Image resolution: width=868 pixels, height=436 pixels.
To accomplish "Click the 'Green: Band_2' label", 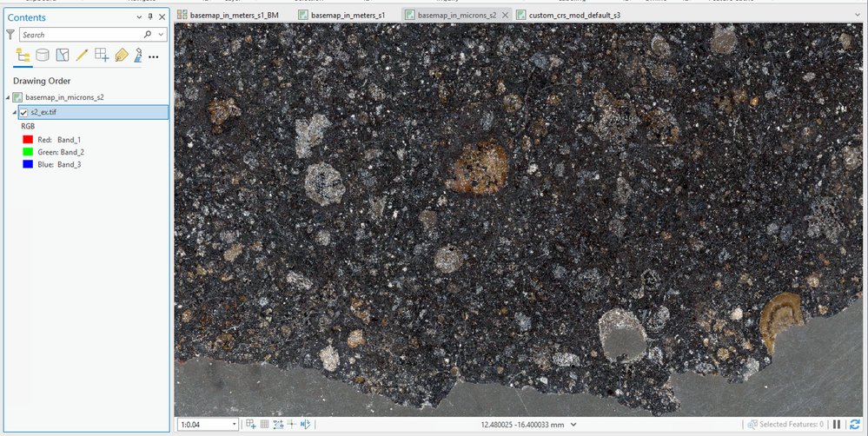I will tap(61, 152).
